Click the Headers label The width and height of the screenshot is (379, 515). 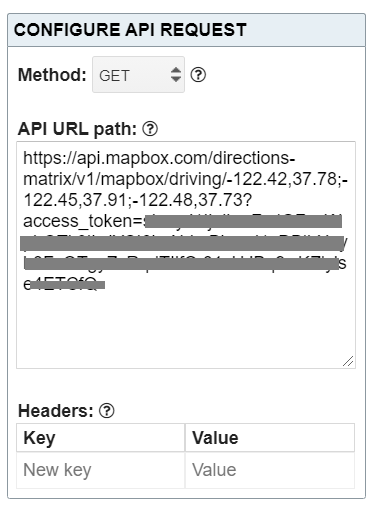(56, 411)
